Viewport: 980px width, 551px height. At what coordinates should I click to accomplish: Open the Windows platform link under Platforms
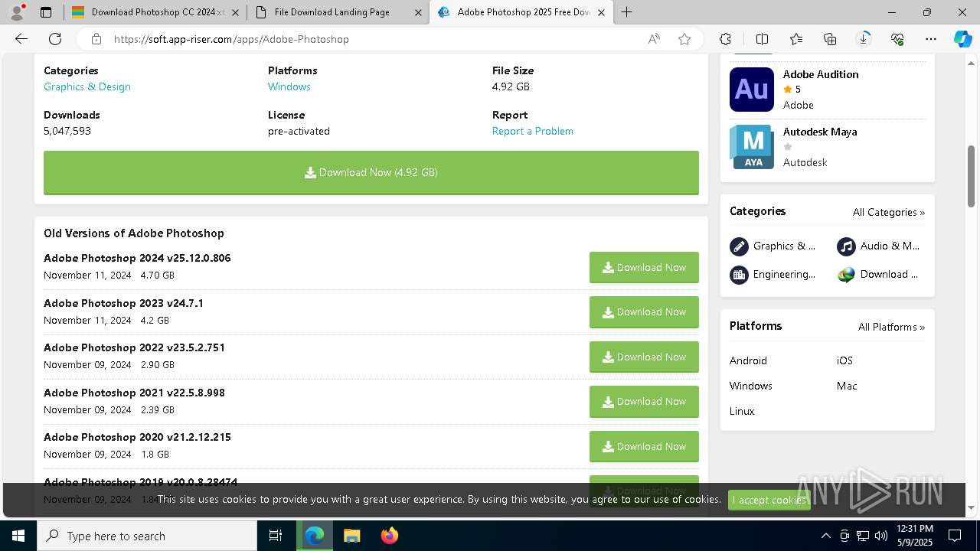[x=289, y=86]
